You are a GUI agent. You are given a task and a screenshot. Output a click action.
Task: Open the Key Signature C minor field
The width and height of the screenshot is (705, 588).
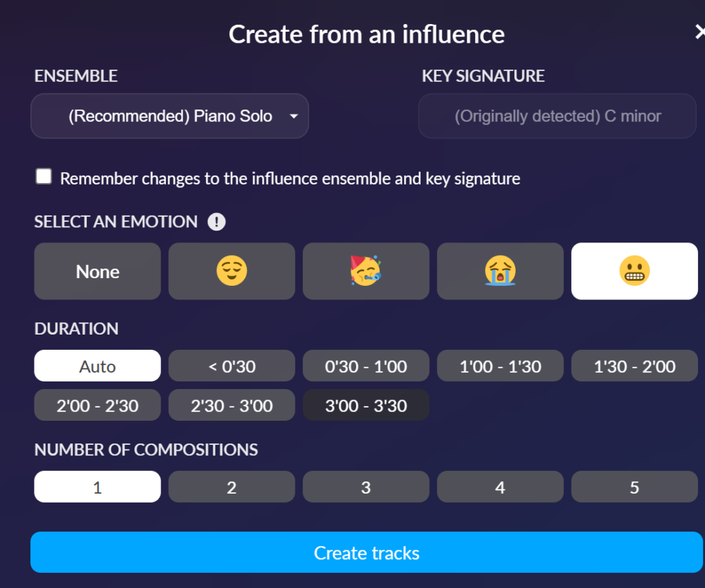click(x=557, y=116)
